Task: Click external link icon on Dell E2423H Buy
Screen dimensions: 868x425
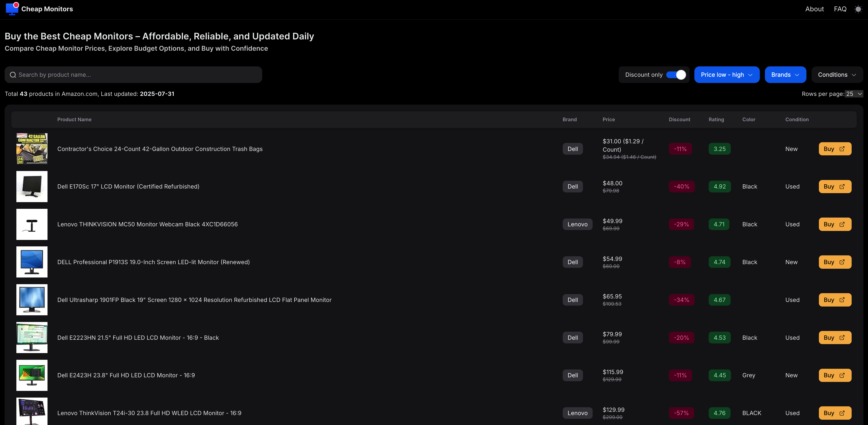Action: pos(842,375)
